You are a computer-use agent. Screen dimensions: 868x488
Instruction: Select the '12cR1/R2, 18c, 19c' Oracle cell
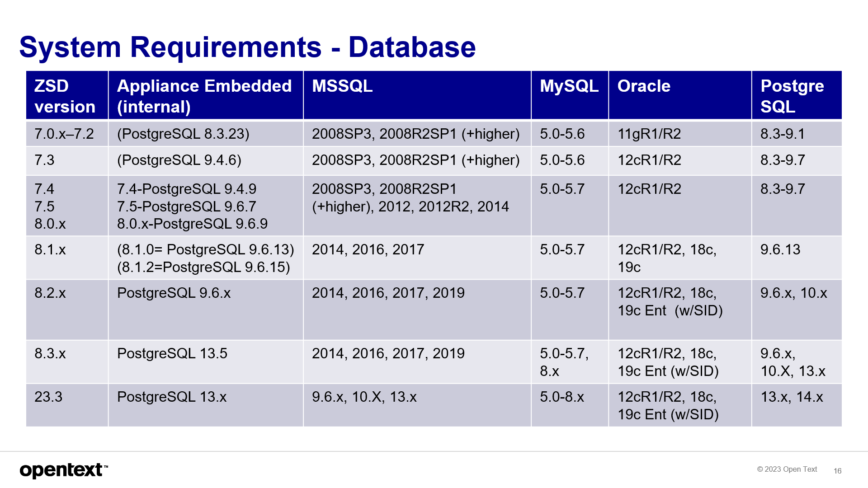(680, 258)
